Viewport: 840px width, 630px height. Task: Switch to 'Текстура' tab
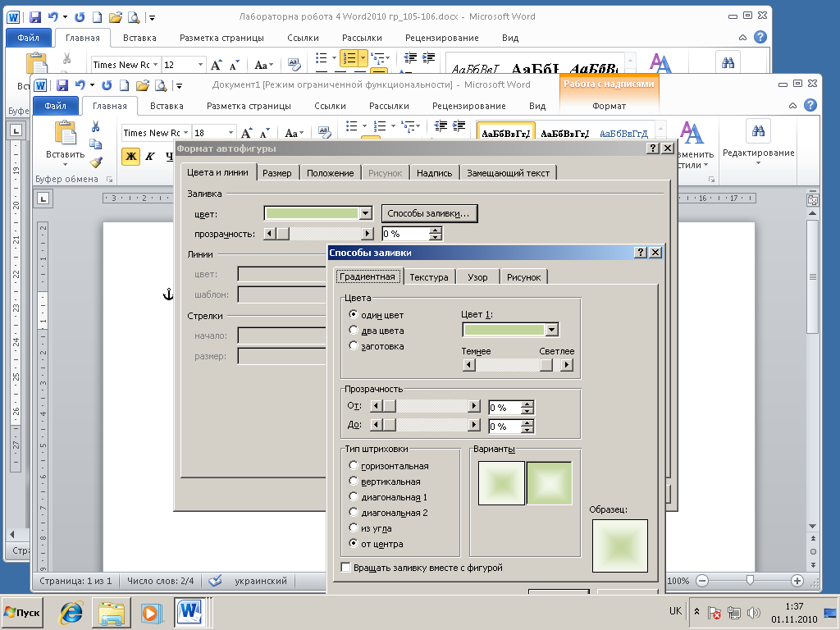coord(428,277)
